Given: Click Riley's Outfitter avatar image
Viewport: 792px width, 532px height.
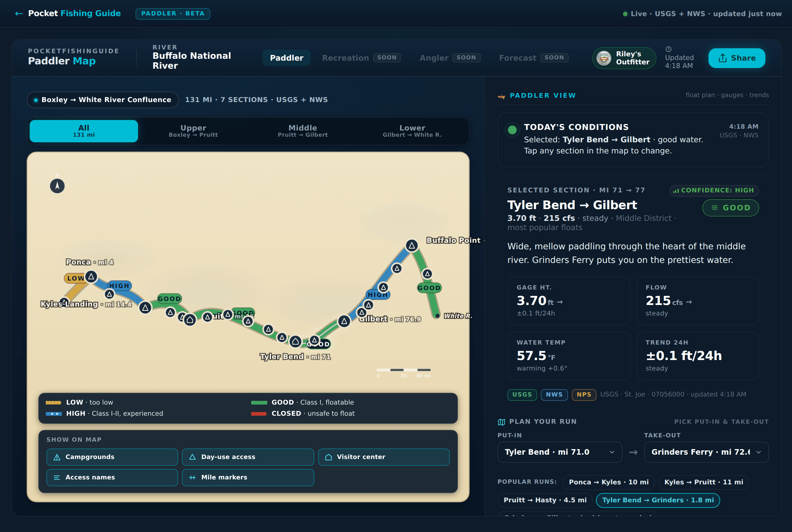Looking at the screenshot, I should [604, 58].
